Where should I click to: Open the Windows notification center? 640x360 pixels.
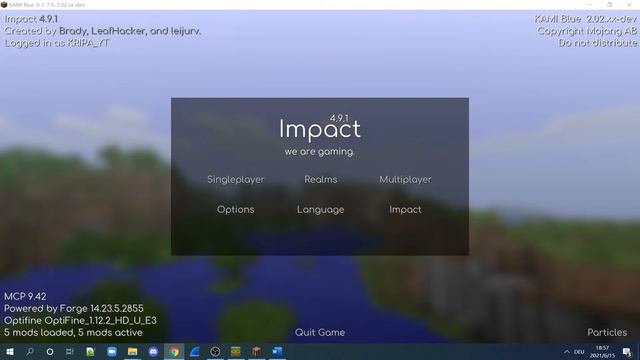(627, 351)
